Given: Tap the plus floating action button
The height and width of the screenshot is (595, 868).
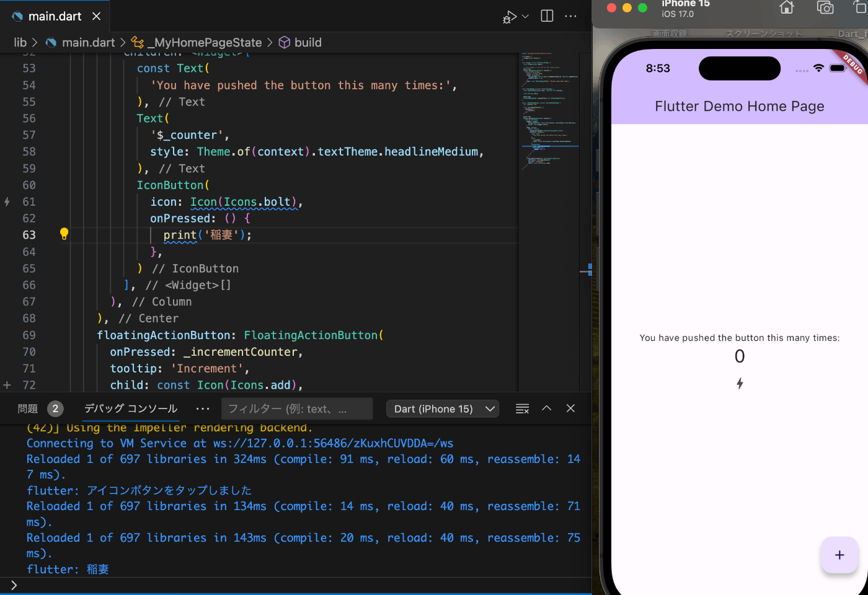Looking at the screenshot, I should click(839, 555).
